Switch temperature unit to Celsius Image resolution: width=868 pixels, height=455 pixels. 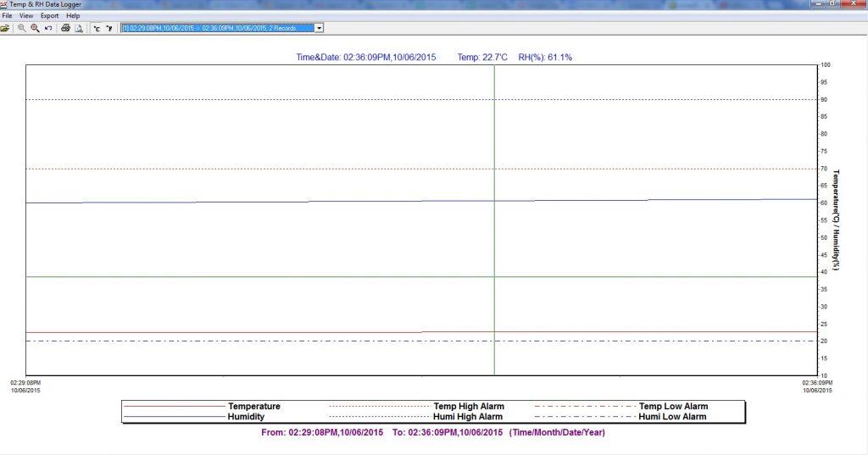pyautogui.click(x=97, y=28)
